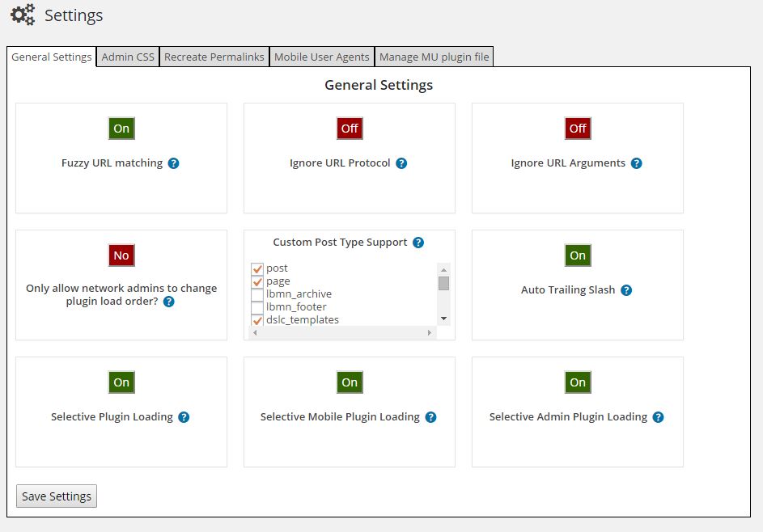Screen dimensions: 763x532
Task: Toggle Ignore URL Arguments Off button
Action: [578, 129]
